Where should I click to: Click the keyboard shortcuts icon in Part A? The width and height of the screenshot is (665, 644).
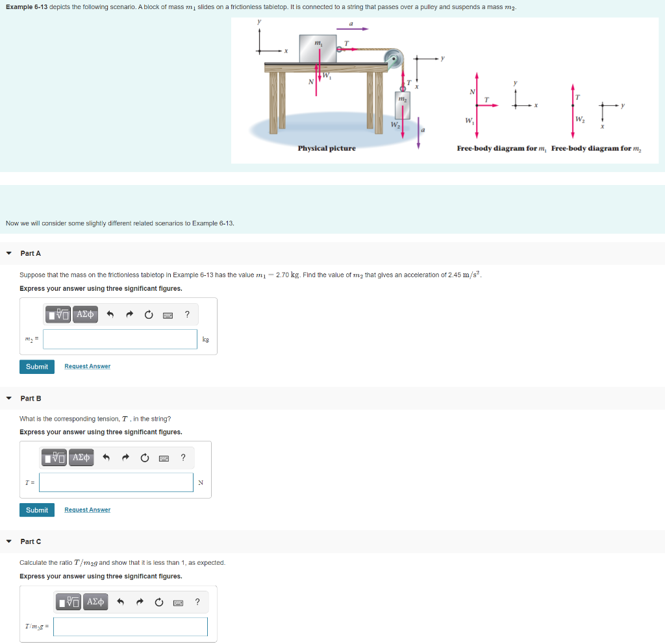click(167, 315)
